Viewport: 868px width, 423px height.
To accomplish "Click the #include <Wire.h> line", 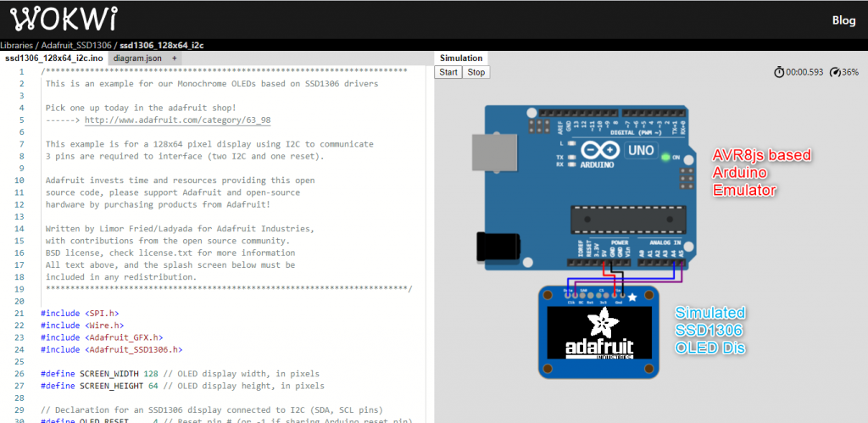I will coord(82,326).
